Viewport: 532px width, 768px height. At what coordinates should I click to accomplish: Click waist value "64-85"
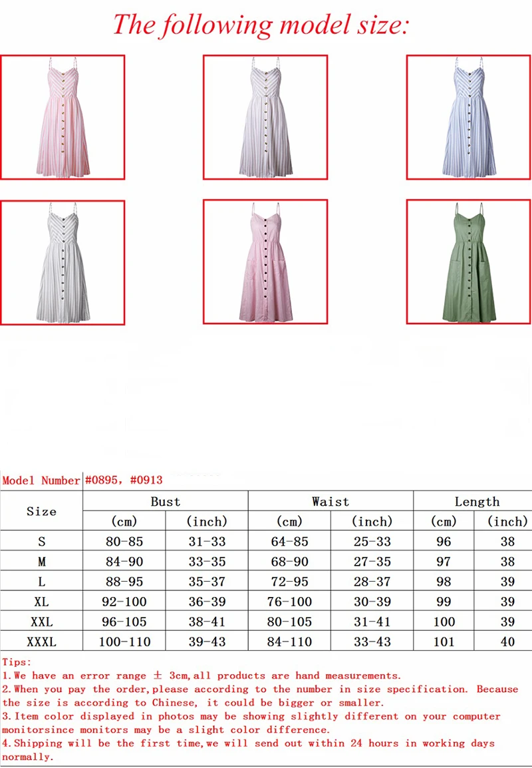pyautogui.click(x=290, y=542)
